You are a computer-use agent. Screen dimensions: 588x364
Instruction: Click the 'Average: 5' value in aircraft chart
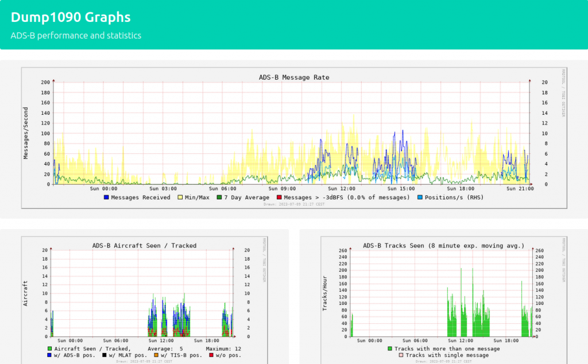(165, 348)
